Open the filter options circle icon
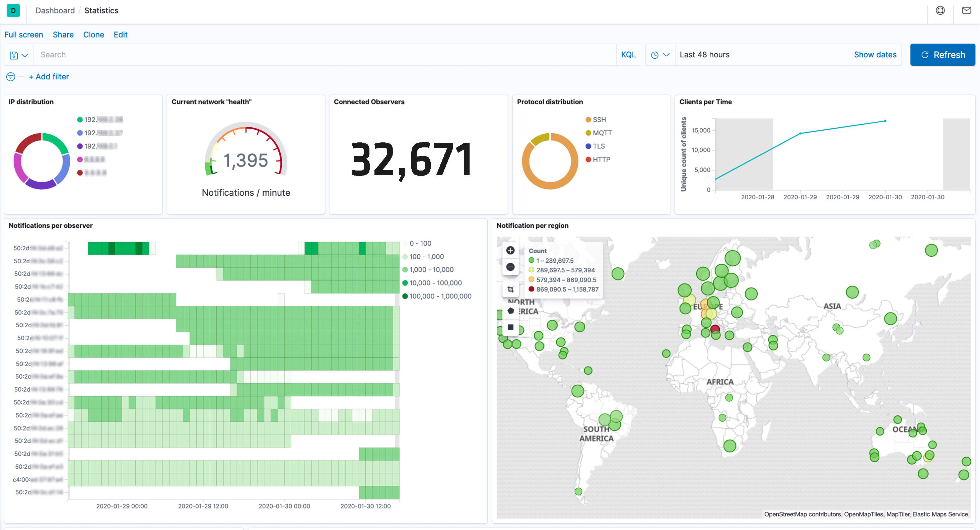980x530 pixels. [11, 77]
